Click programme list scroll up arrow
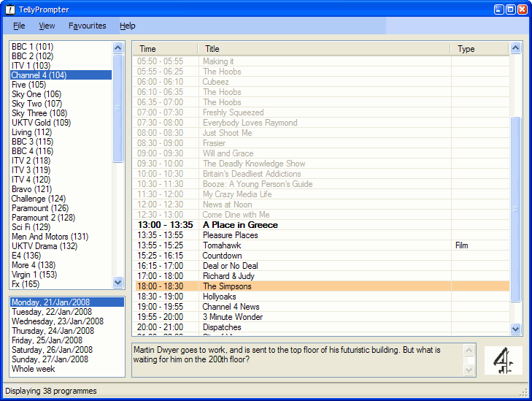 click(x=515, y=48)
